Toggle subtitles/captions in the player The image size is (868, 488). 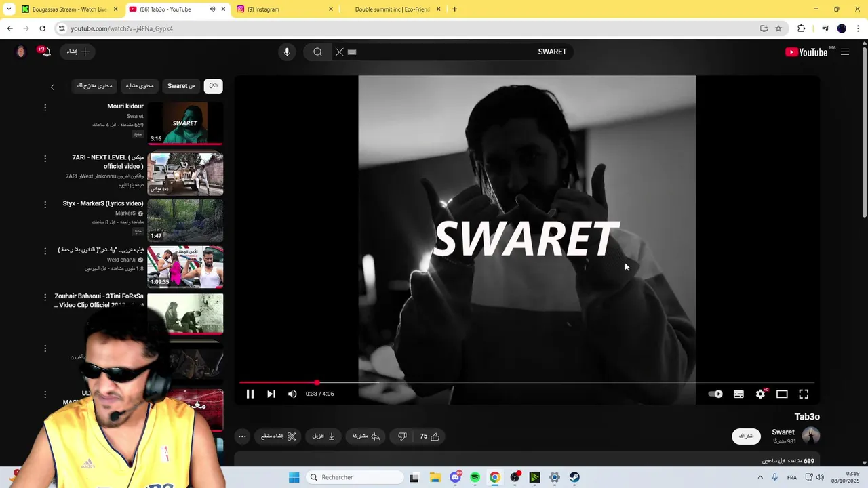tap(738, 394)
